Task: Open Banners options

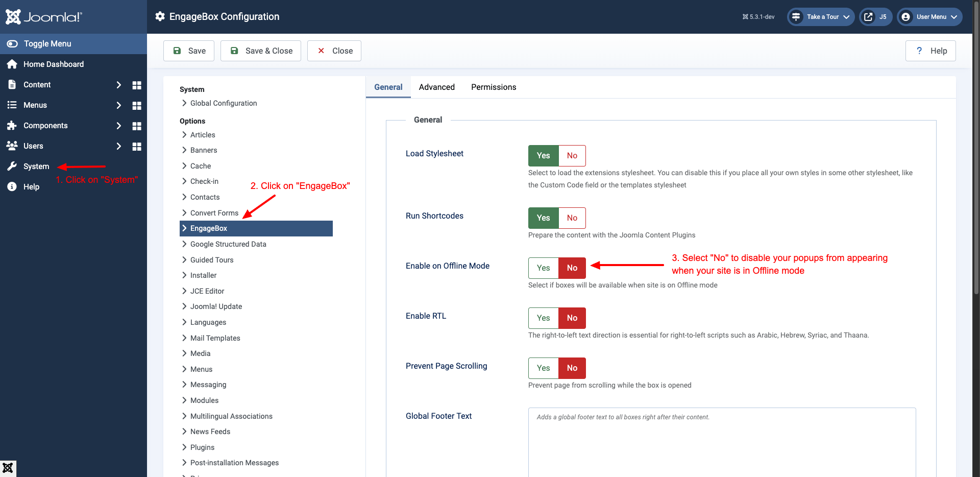Action: (204, 150)
